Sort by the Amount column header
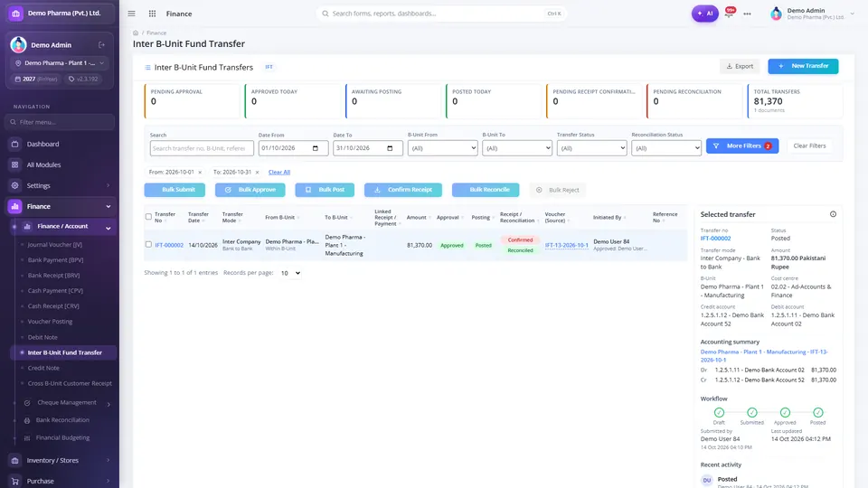 (x=418, y=218)
